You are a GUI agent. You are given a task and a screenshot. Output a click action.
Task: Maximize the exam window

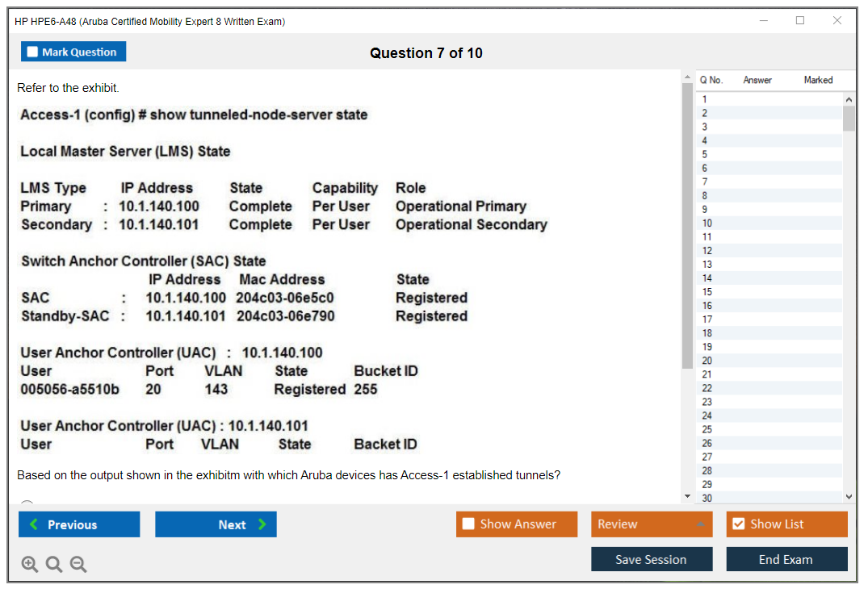[x=800, y=21]
